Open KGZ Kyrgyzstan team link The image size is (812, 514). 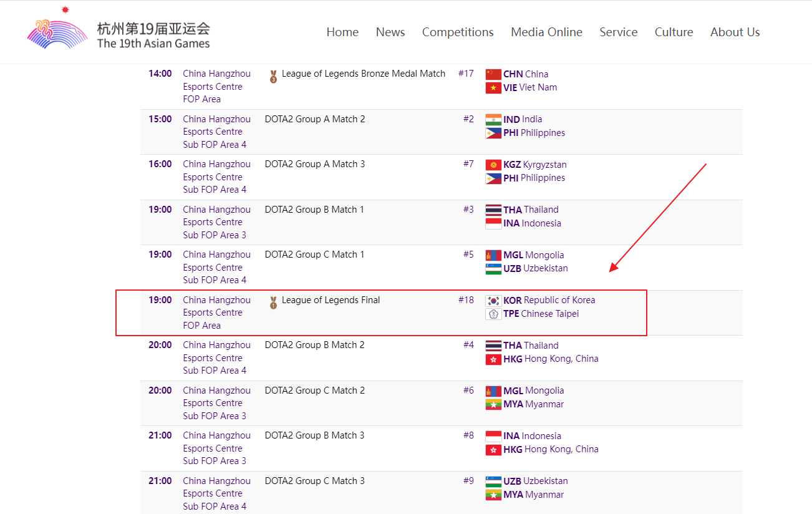coord(535,165)
